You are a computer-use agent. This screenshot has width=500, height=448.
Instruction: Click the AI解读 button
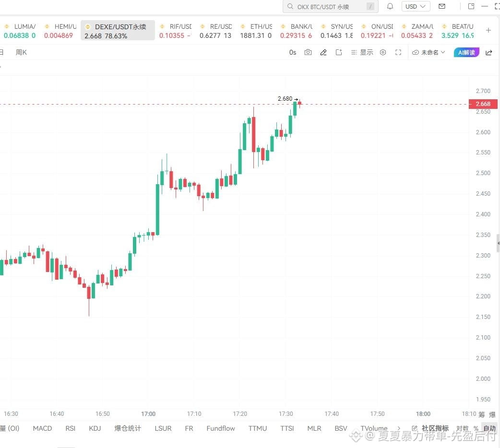[x=466, y=53]
